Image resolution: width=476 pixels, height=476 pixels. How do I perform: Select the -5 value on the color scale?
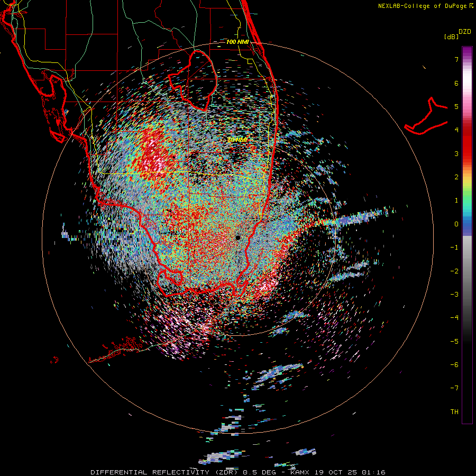tap(454, 342)
